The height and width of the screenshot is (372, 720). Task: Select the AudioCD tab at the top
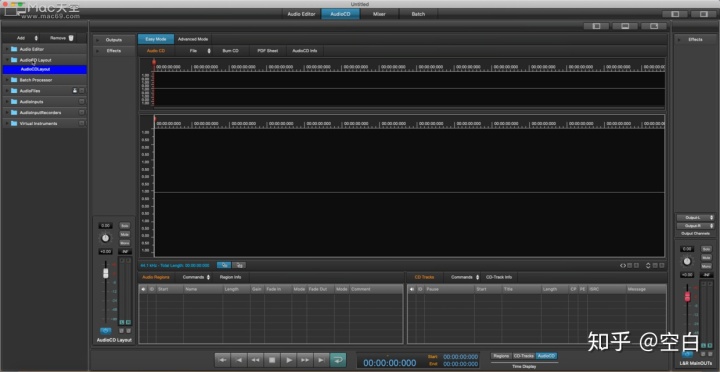(x=340, y=14)
